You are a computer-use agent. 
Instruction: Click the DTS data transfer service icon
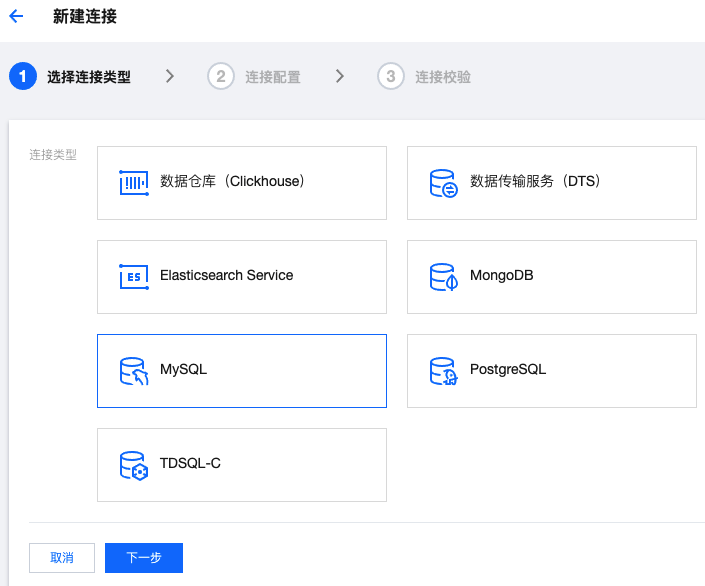tap(443, 183)
